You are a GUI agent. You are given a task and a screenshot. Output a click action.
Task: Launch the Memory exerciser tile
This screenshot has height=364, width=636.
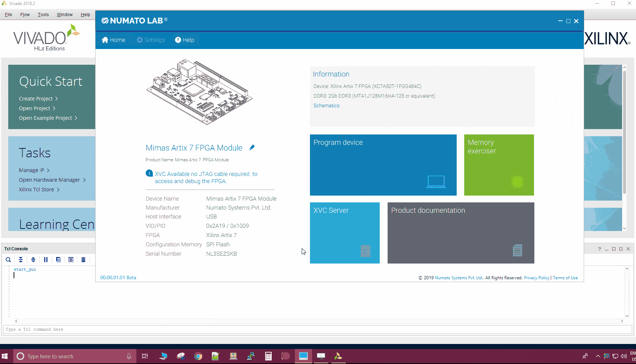pyautogui.click(x=499, y=165)
